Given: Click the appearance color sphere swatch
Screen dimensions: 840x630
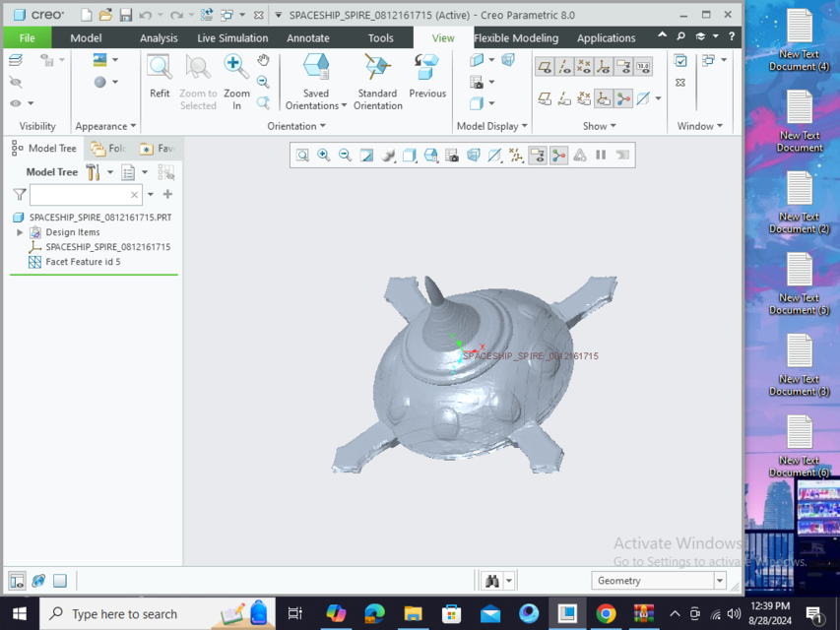Looking at the screenshot, I should (101, 81).
